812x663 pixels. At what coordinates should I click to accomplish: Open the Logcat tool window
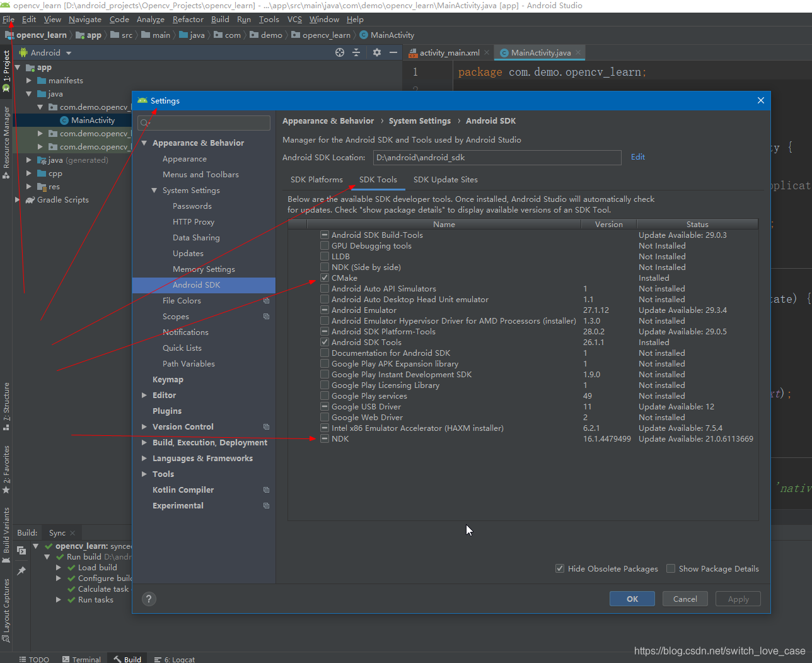[x=175, y=659]
